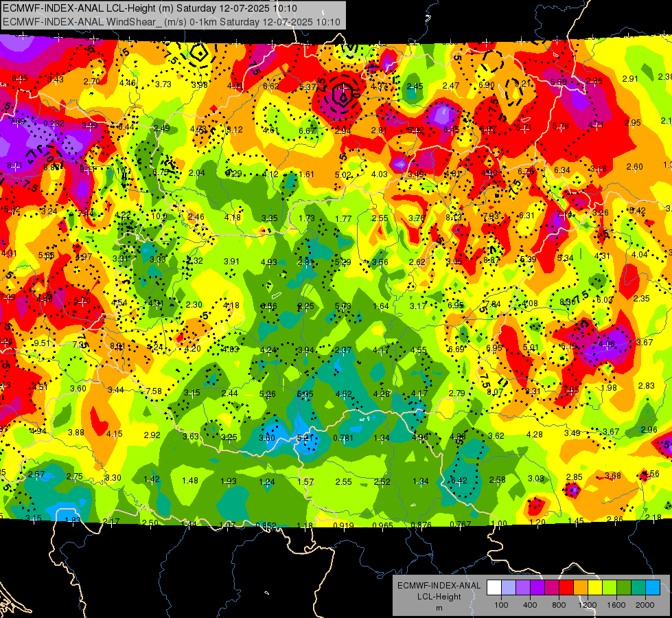Click the wind shear value '0.965'

point(383,525)
